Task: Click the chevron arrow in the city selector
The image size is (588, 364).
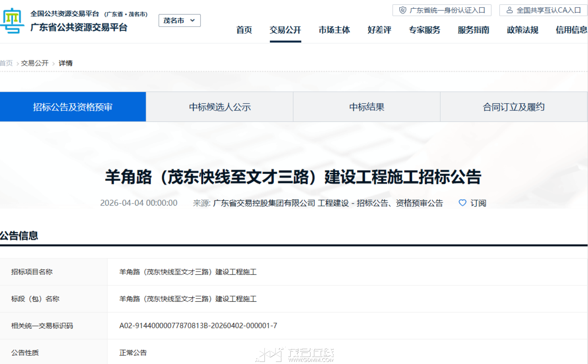Action: click(x=193, y=21)
